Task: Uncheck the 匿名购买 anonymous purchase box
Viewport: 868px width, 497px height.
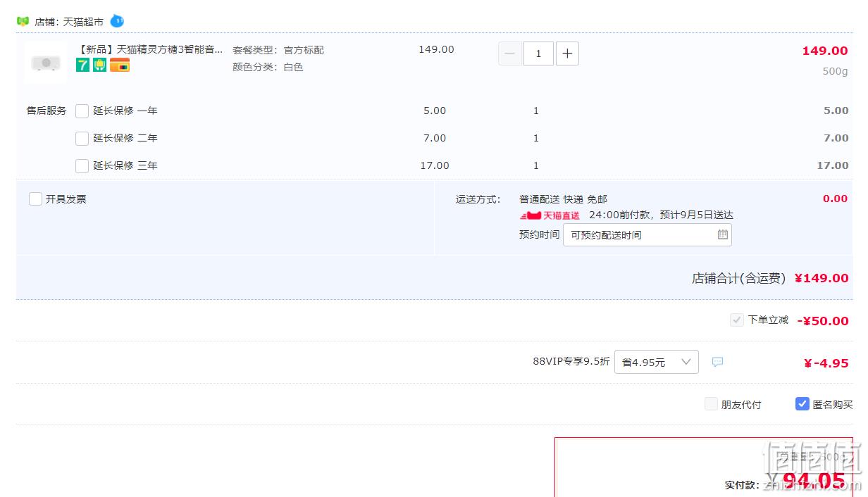Action: (x=802, y=404)
